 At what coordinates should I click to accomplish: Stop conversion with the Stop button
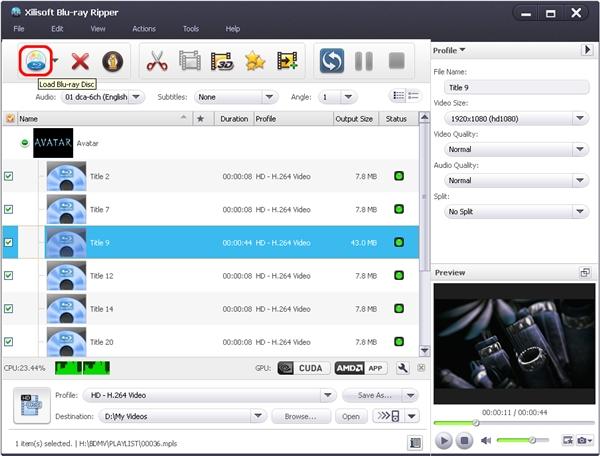[x=396, y=61]
